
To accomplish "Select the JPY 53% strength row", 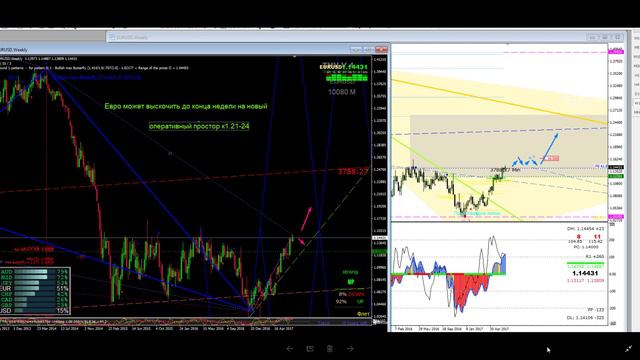I will pos(34,283).
